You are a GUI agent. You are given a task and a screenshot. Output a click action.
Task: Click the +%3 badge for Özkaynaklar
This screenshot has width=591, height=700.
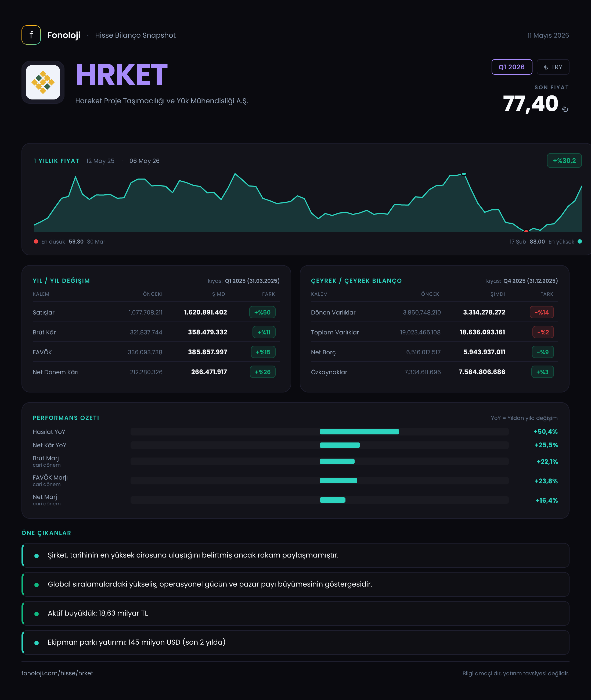click(542, 372)
